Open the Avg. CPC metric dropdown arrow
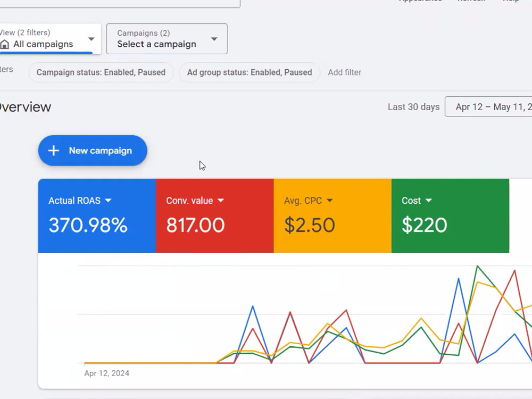Viewport: 532px width, 399px height. tap(329, 201)
